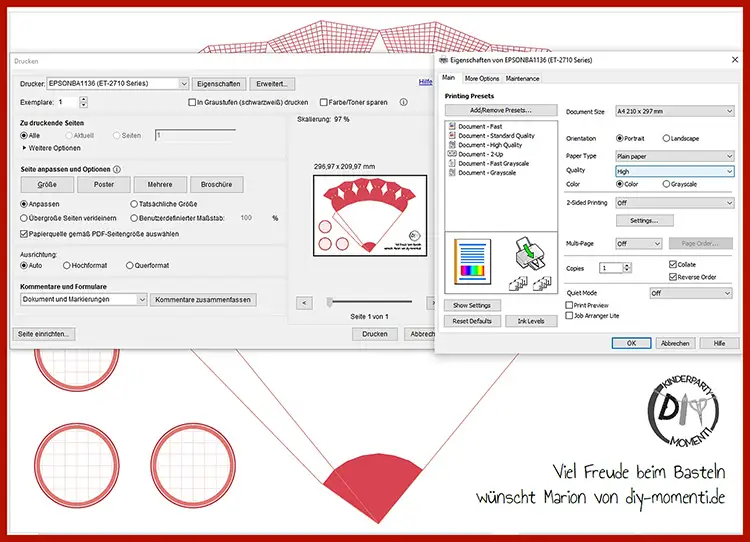The width and height of the screenshot is (750, 542).
Task: Open printer Eigenschaften button
Action: [219, 84]
